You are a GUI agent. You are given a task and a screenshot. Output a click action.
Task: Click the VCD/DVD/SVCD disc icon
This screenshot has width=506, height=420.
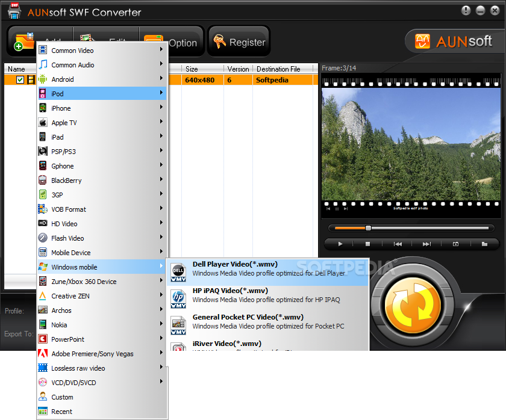click(43, 382)
